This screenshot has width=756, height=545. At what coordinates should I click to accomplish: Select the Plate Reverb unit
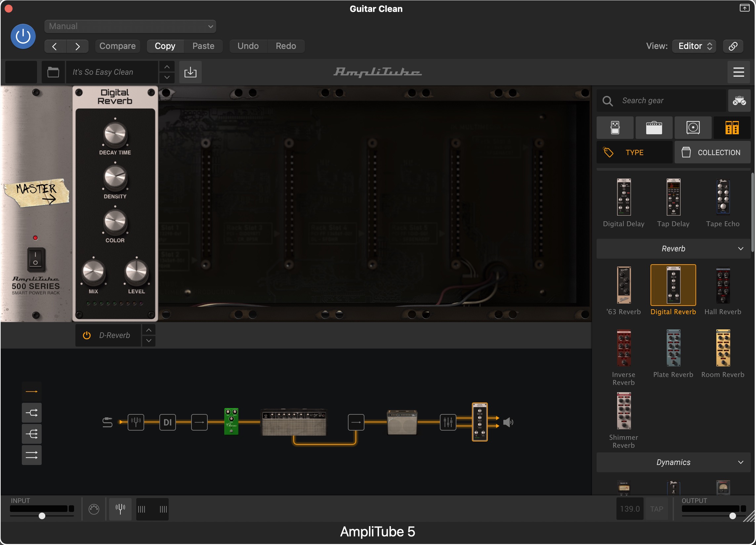click(x=673, y=354)
